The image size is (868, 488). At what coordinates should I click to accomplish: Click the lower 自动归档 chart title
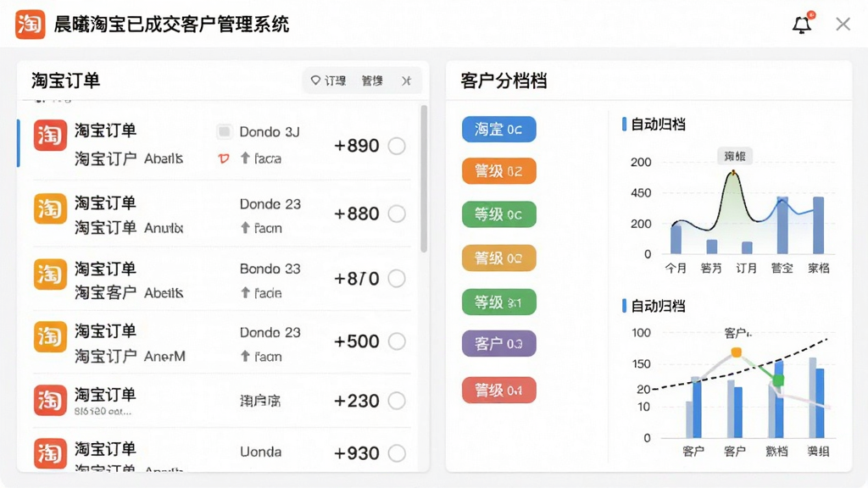pos(658,306)
